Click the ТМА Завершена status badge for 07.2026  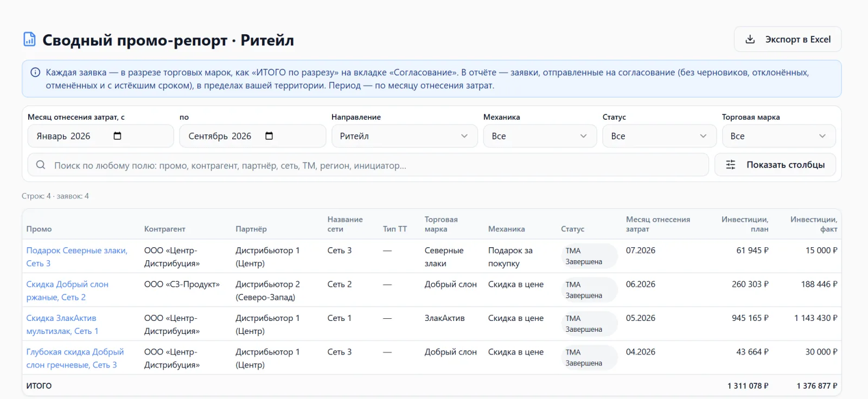pyautogui.click(x=589, y=256)
